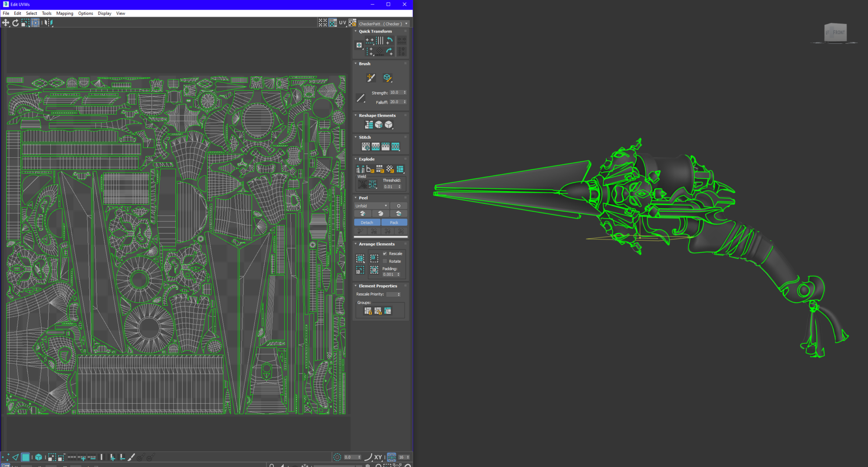
Task: Disable the Rescale checkbox
Action: [x=385, y=254]
